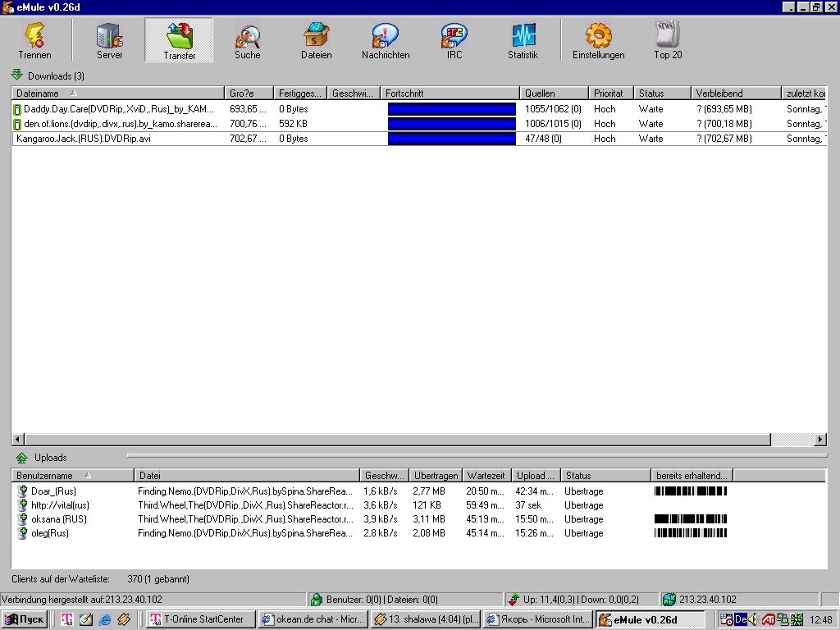Click the globe icon beside 213.23.40.102
Image resolution: width=840 pixels, height=630 pixels.
pyautogui.click(x=669, y=600)
